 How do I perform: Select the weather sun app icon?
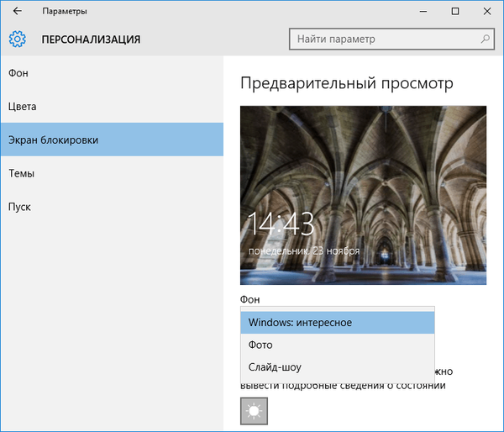254,411
